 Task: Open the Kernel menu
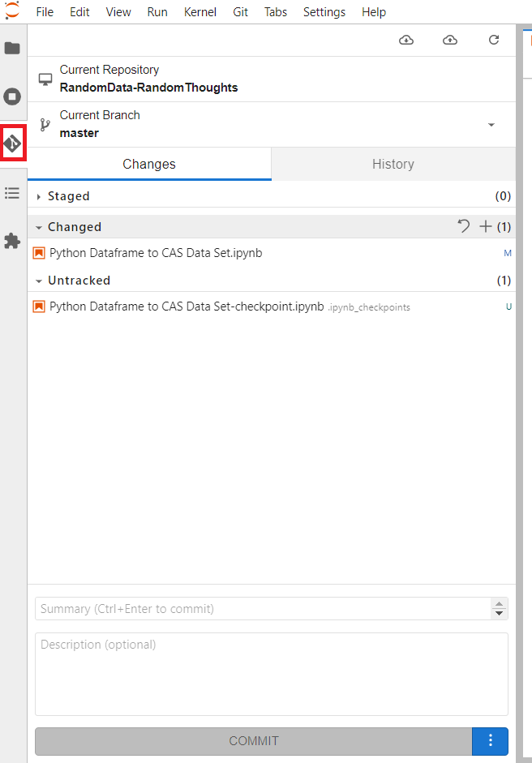click(x=200, y=12)
